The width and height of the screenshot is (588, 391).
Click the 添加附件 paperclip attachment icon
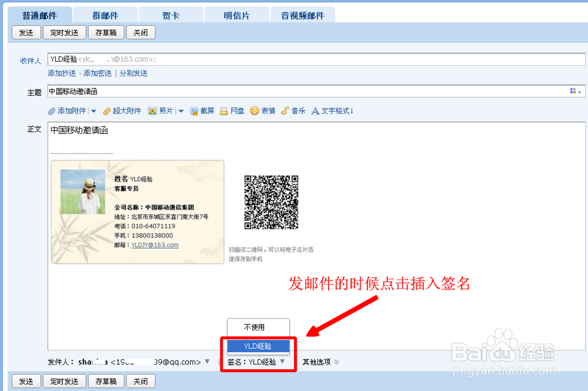[53, 111]
